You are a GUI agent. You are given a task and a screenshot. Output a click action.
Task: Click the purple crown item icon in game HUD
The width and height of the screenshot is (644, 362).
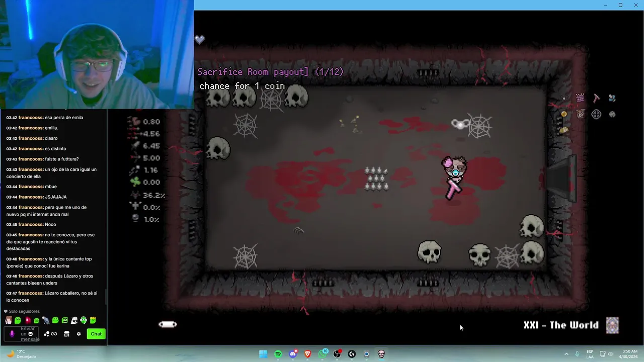580,98
